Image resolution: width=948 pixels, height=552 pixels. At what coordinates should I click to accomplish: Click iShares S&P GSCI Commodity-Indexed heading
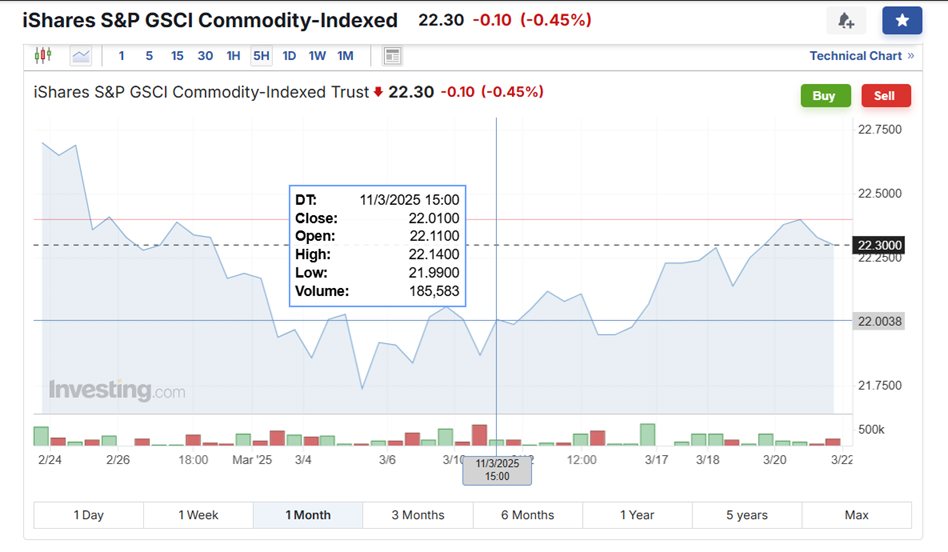pos(210,20)
